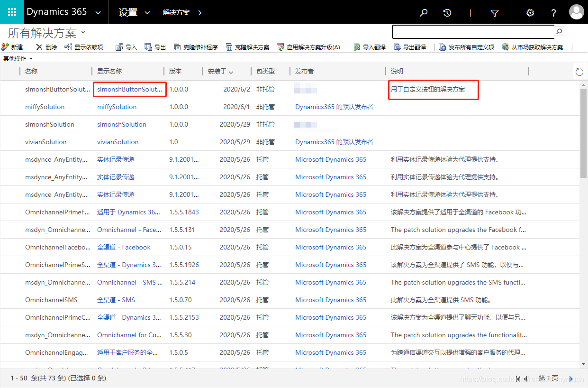Go to next page arrow
Image resolution: width=588 pixels, height=388 pixels.
[x=570, y=378]
